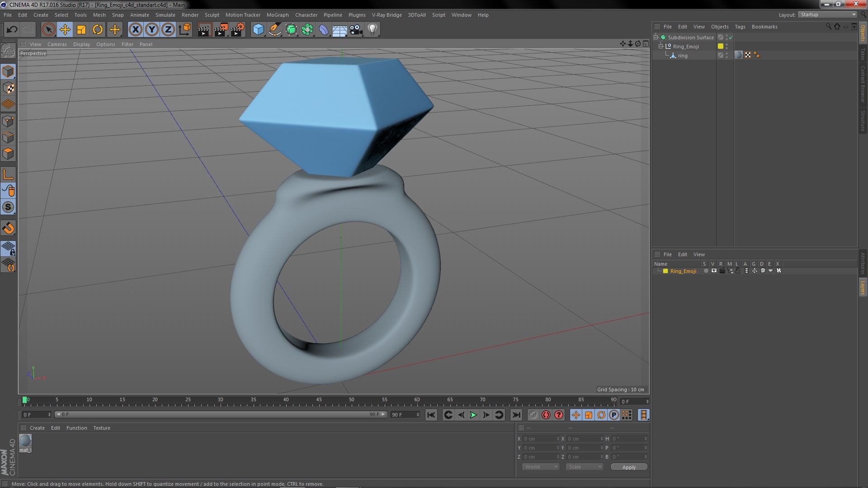Toggle coordinate system World/Object icon
The image size is (868, 488).
184,30
